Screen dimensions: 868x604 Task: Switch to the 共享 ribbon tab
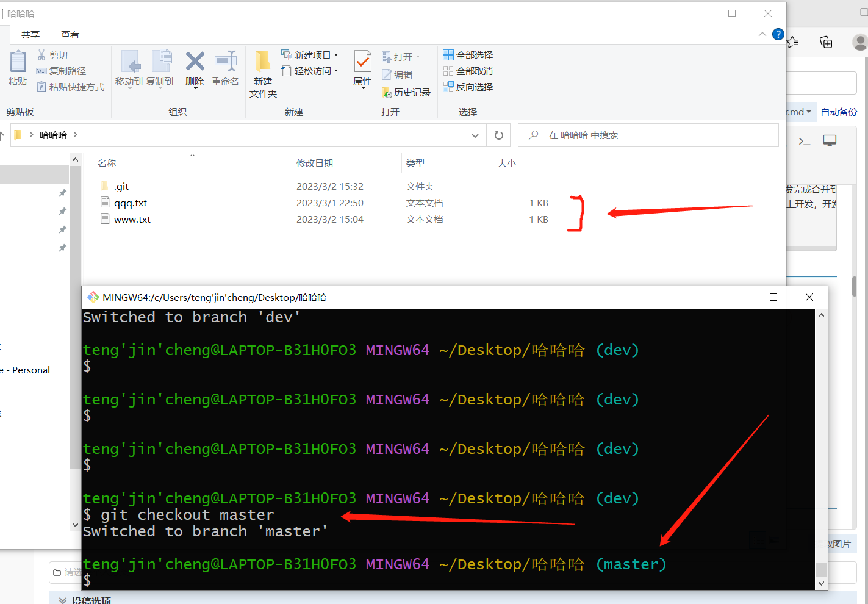[30, 35]
